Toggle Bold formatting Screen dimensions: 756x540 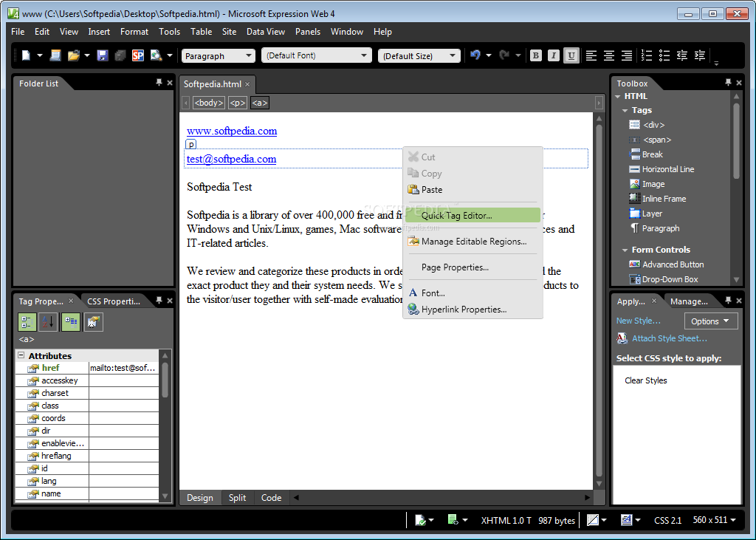click(x=536, y=55)
